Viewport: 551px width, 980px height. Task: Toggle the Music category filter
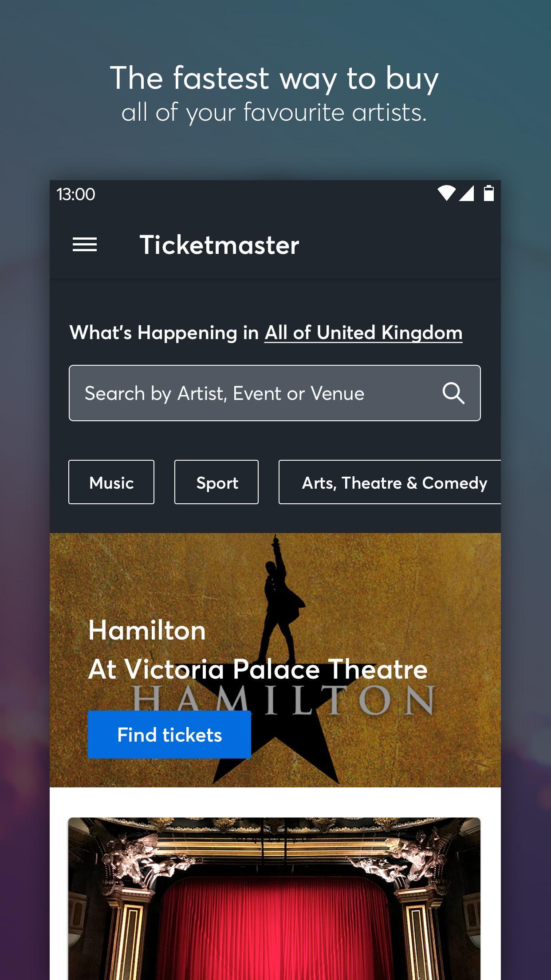pyautogui.click(x=111, y=482)
